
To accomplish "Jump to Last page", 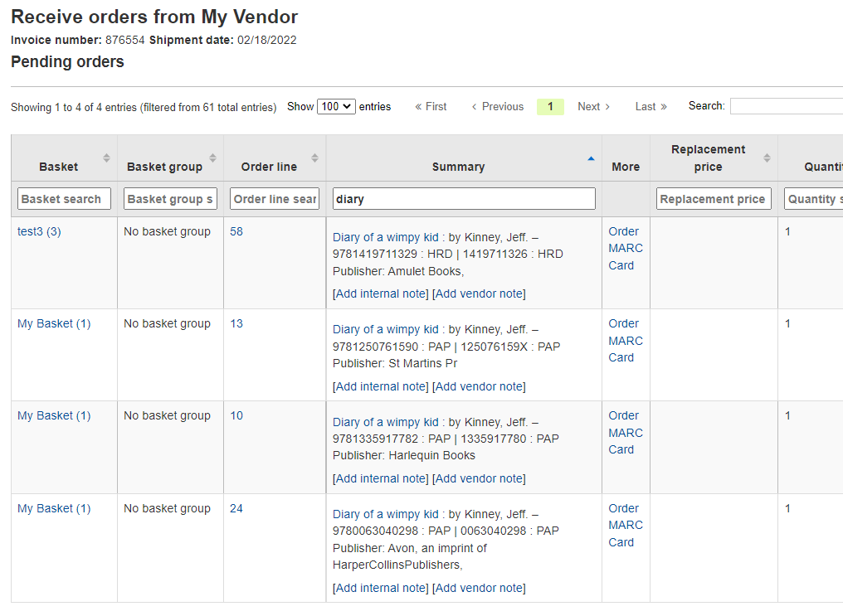I will pos(651,107).
